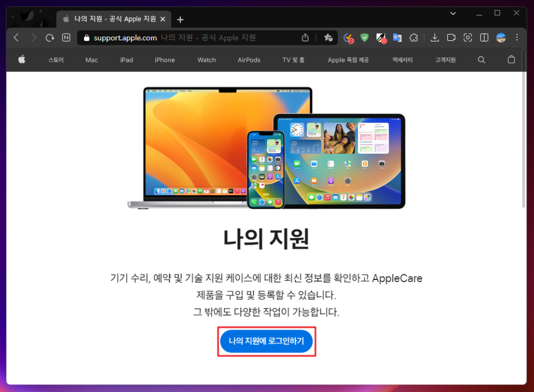Click the media picture-in-picture icon
This screenshot has width=534, height=392.
[451, 38]
